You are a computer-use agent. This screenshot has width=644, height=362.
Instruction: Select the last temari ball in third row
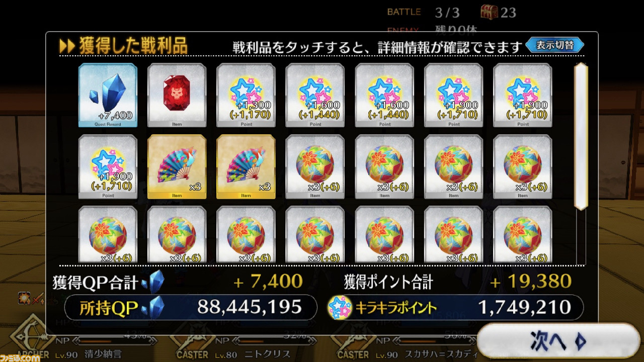tap(523, 235)
